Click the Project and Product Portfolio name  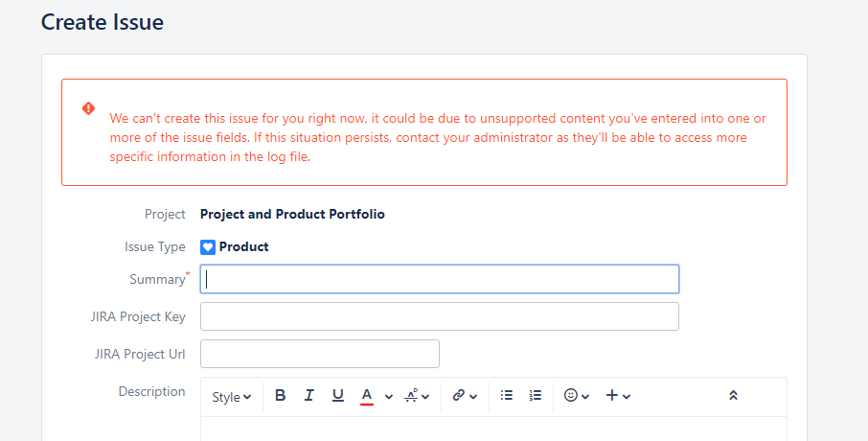[x=292, y=214]
